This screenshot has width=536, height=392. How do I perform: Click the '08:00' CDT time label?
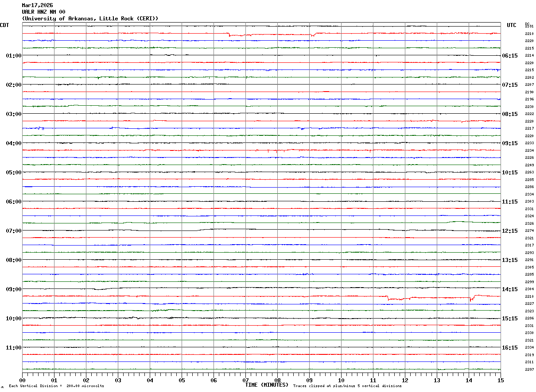[x=14, y=260]
